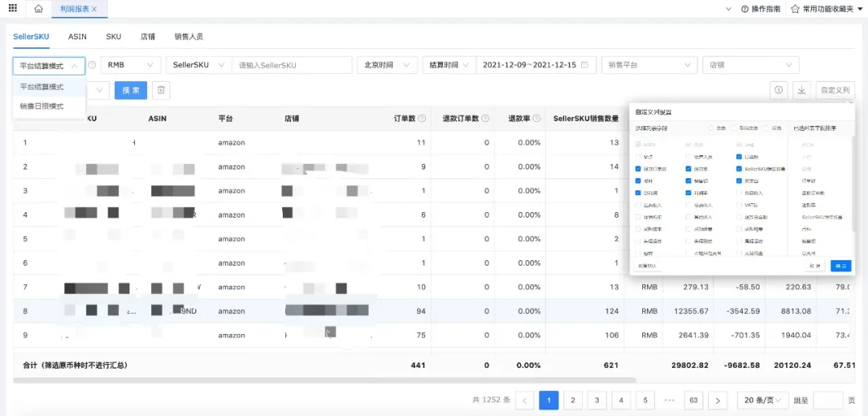Viewport: 868px width, 416px height.
Task: Open the 销售平台 dropdown
Action: [649, 65]
